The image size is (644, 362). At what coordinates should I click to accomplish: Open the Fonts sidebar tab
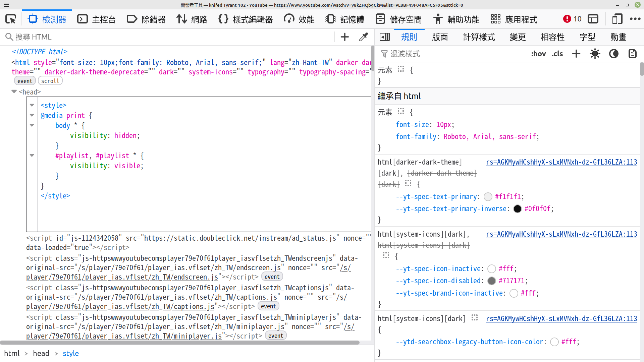tap(588, 37)
